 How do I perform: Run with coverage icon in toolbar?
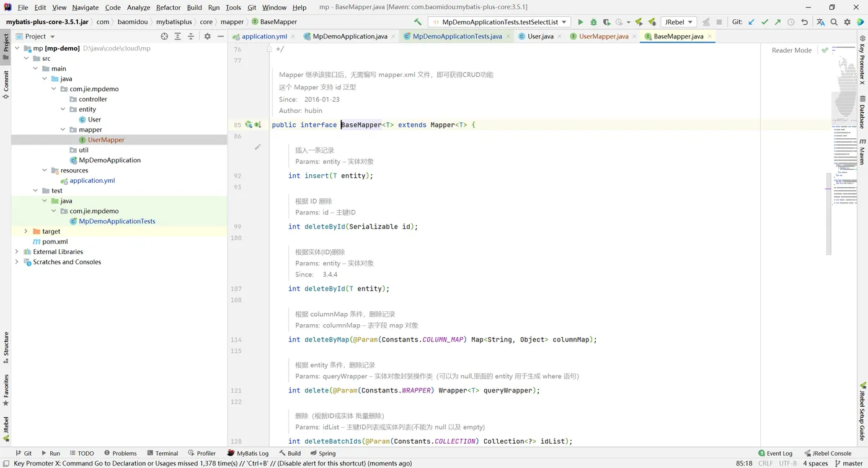[606, 22]
